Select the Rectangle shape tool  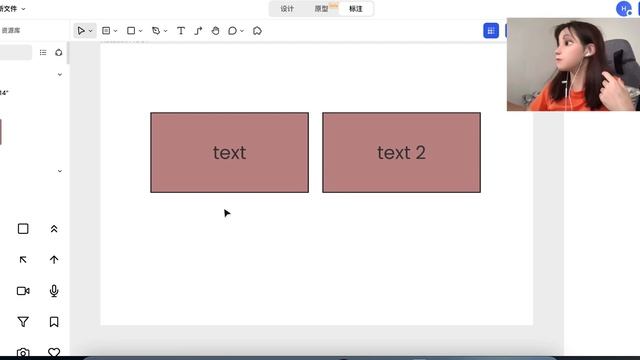tap(131, 31)
